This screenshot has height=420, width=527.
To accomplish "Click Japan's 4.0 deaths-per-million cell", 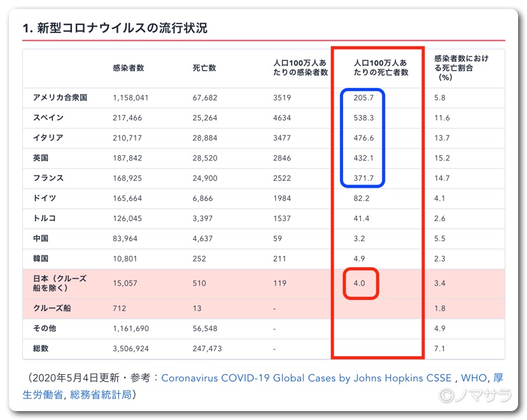I will click(x=360, y=284).
